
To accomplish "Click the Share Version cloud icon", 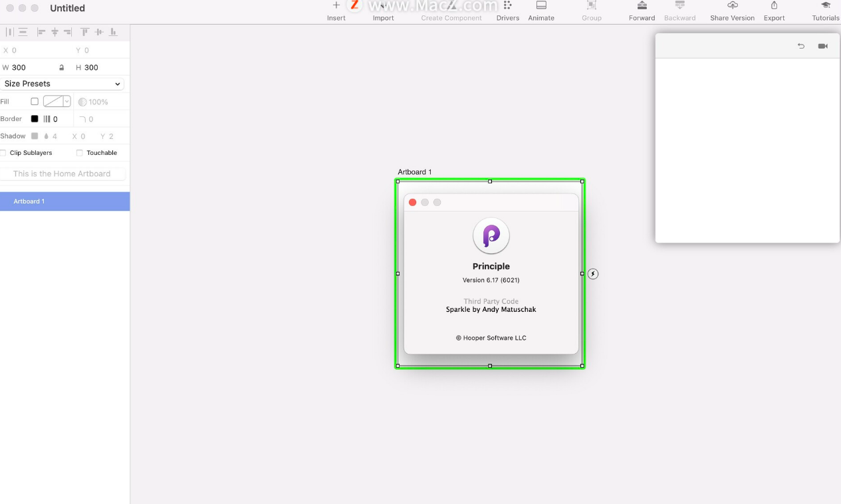I will coord(732,5).
